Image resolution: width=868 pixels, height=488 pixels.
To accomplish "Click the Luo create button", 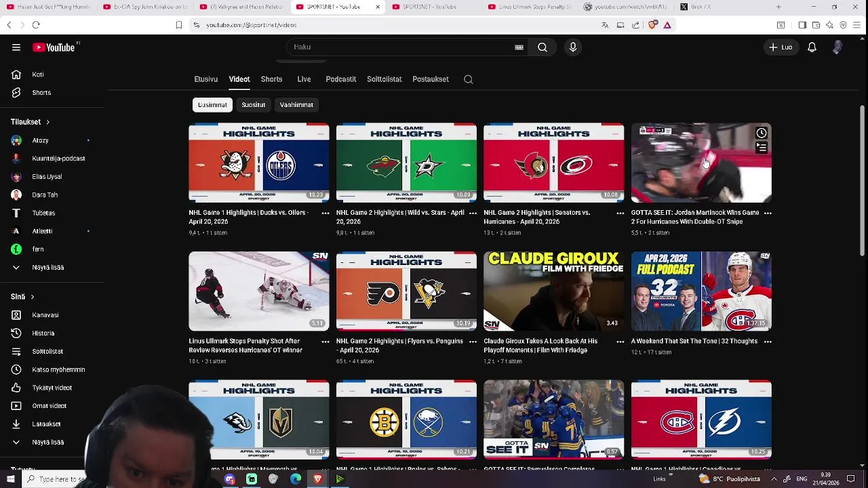I will [x=781, y=47].
